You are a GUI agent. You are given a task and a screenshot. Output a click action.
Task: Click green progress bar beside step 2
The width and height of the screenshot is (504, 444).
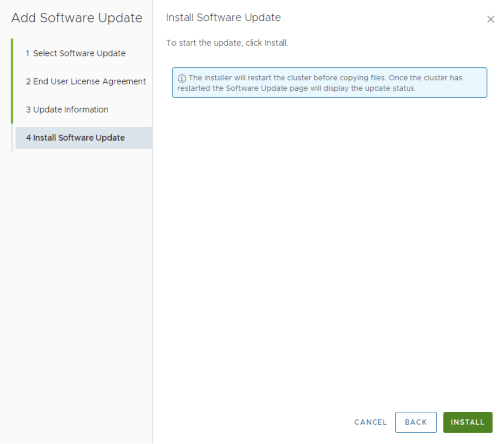[12, 81]
